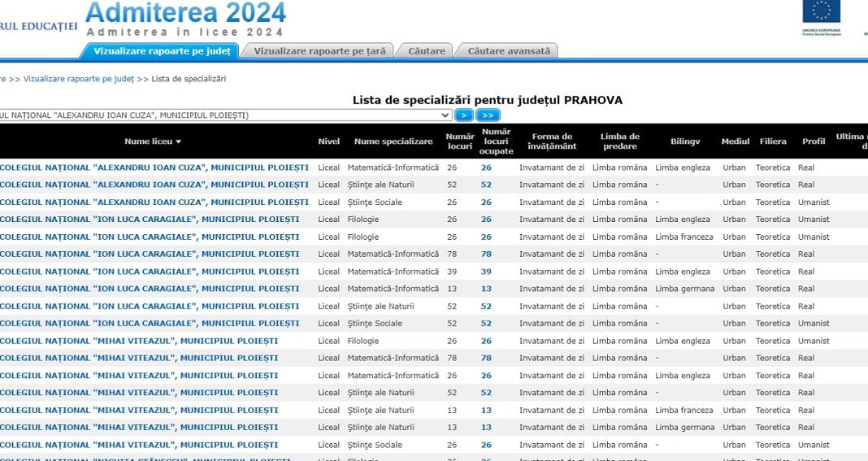Sort by Nivel column header

click(x=329, y=141)
